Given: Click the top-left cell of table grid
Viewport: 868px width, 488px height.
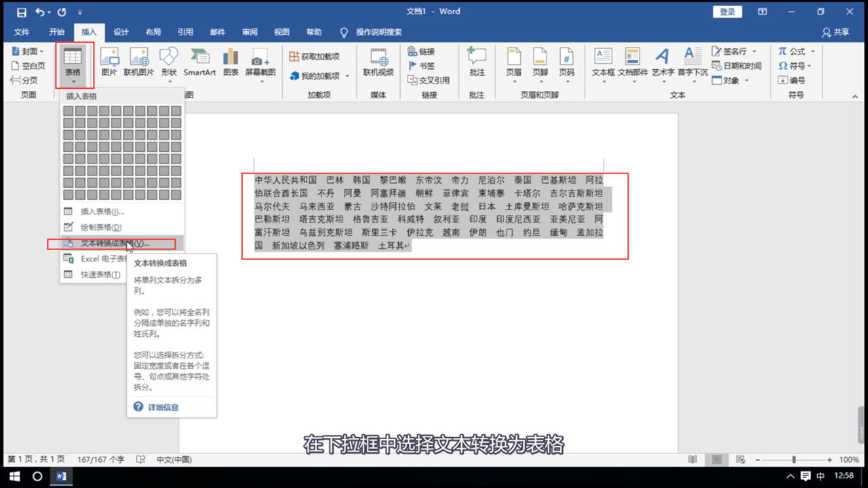Looking at the screenshot, I should (x=68, y=110).
